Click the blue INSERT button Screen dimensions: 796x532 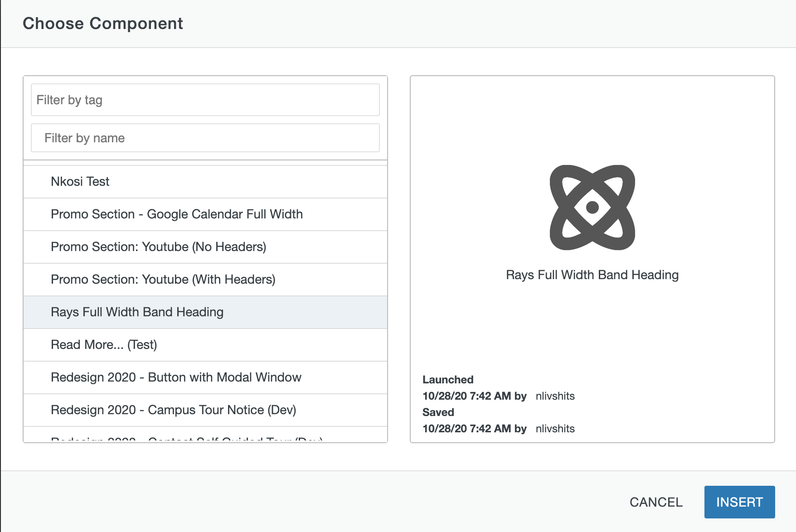(739, 502)
